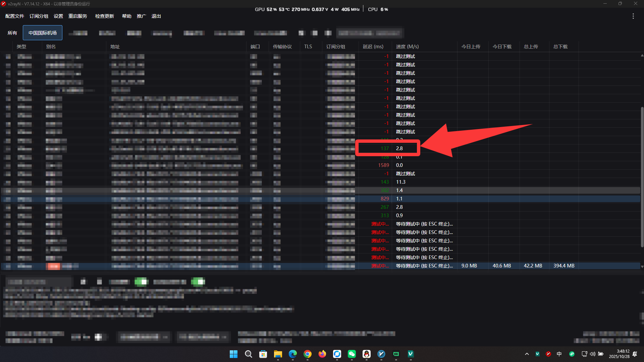Launch Firefox from the taskbar
Viewport: 644px width, 362px height.
pyautogui.click(x=322, y=354)
